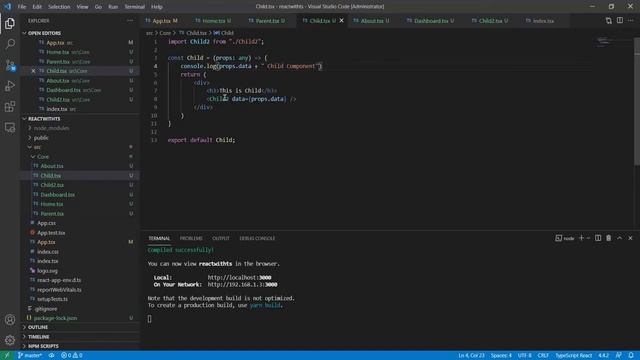Change indentation Spaces: 4 setting
The image size is (640, 360).
(x=501, y=355)
